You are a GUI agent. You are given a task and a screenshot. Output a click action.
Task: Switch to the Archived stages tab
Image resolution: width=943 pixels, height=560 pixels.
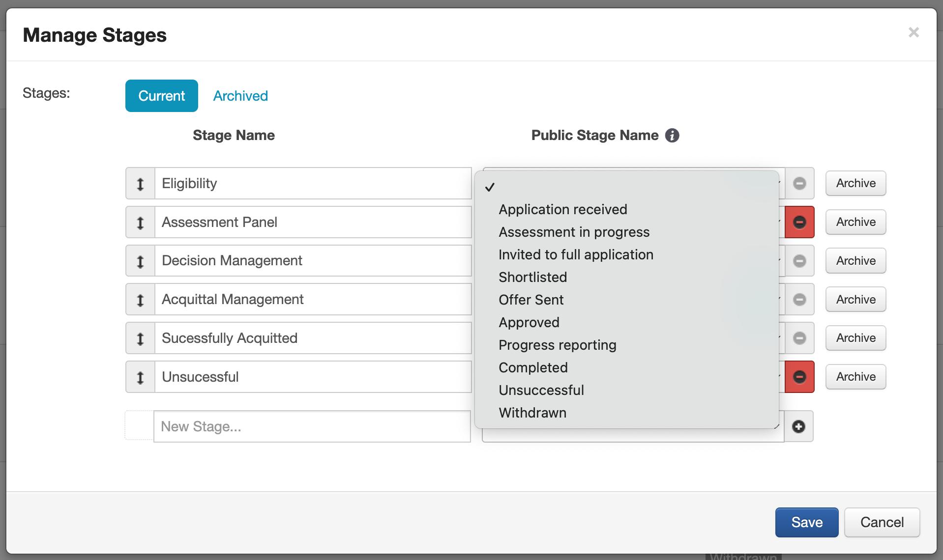pos(240,96)
